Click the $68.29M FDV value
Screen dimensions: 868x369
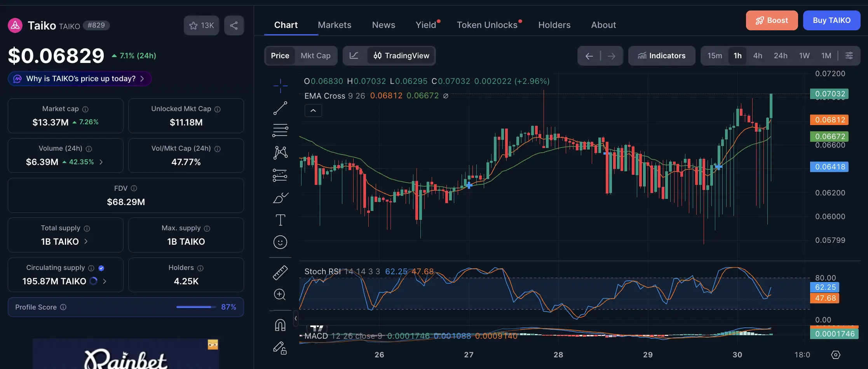(x=126, y=202)
